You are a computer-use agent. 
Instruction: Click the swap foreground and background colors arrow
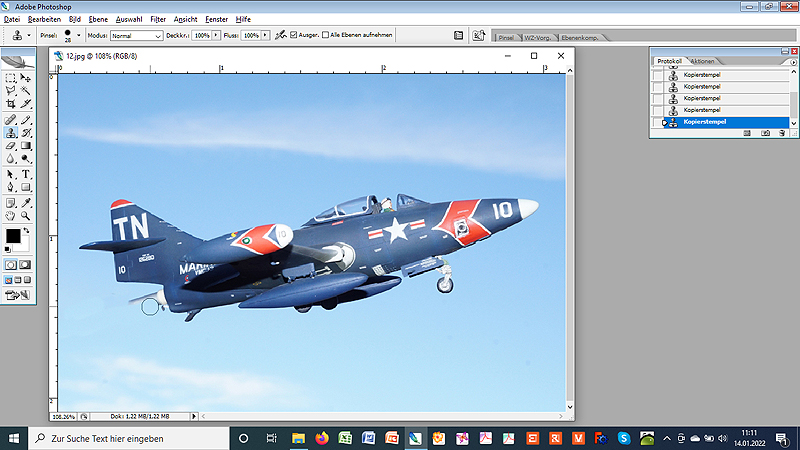27,231
